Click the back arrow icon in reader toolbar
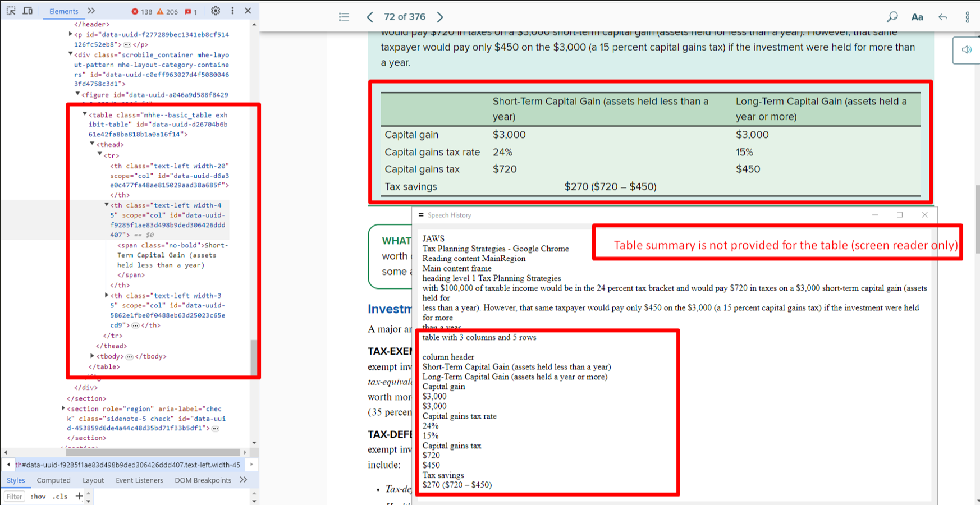980x505 pixels. pos(943,17)
